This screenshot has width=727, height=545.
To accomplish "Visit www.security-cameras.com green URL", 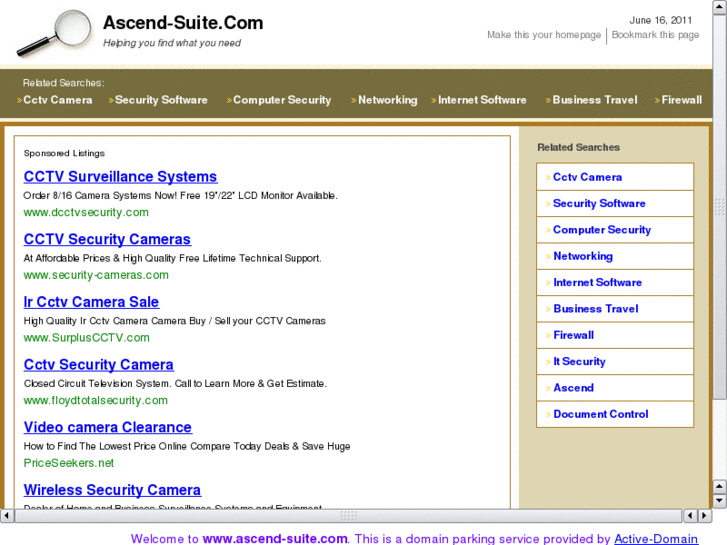I will click(96, 275).
